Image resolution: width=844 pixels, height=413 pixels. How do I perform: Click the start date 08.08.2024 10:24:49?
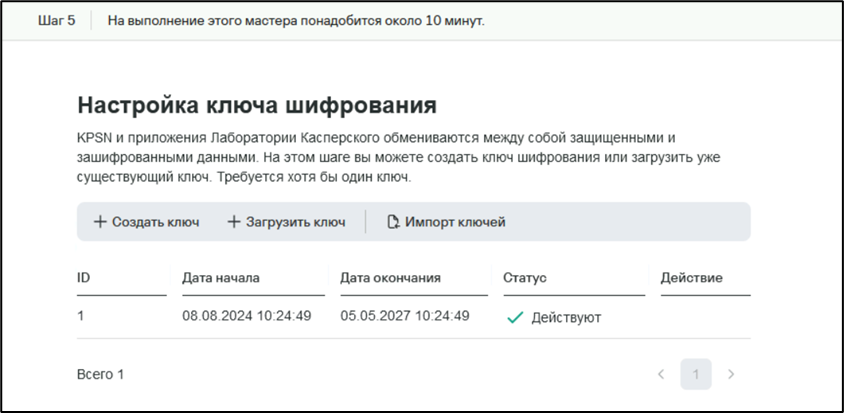coord(246,317)
